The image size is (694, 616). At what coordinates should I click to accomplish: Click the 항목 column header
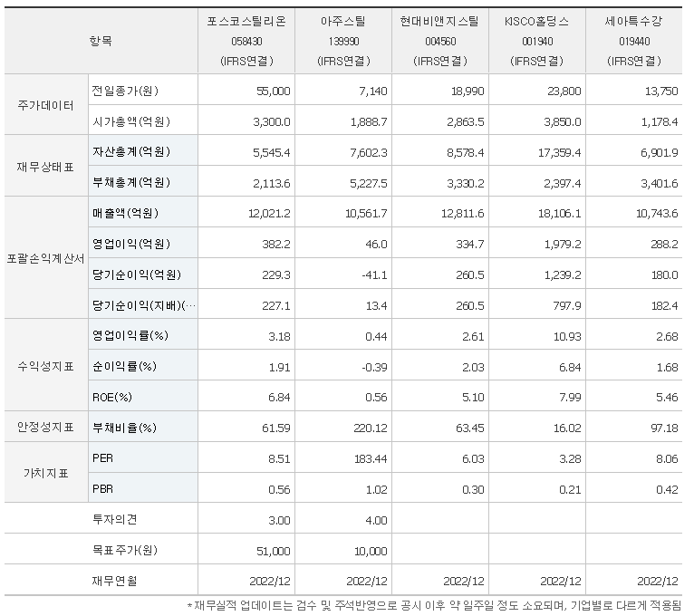click(x=101, y=41)
